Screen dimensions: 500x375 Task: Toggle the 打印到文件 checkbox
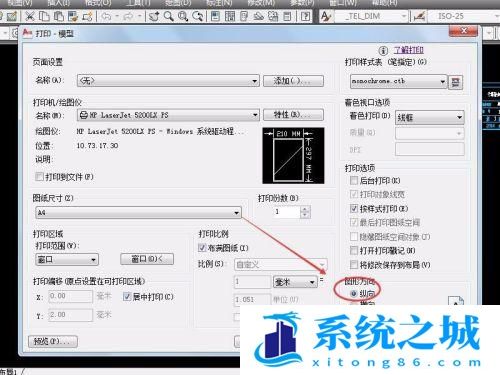(x=39, y=176)
